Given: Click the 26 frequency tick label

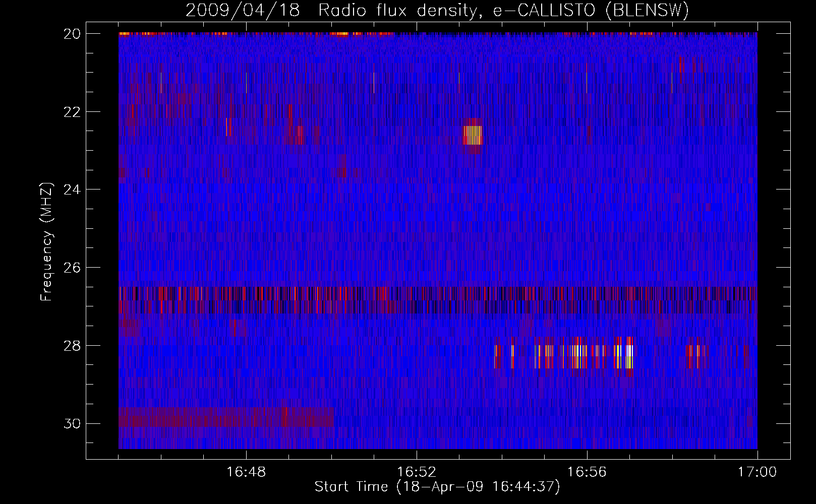Looking at the screenshot, I should (x=72, y=268).
